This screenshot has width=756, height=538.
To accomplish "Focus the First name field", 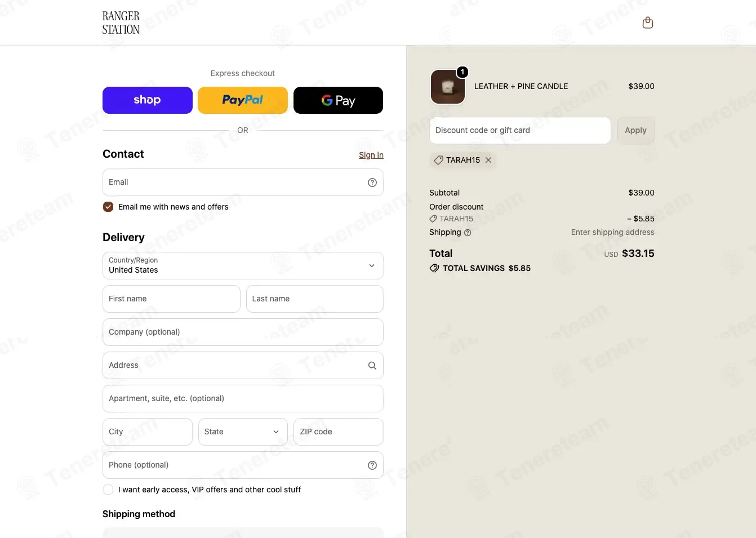I will [x=171, y=299].
